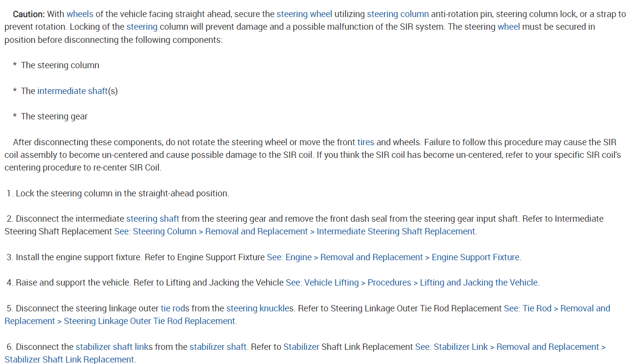
Task: Open the 'wheel' link before 'must be secured'
Action: tap(509, 27)
